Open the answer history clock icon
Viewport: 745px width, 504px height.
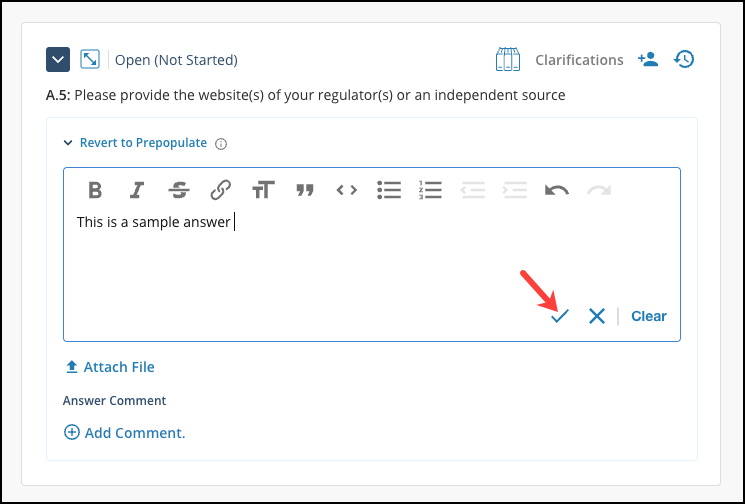[x=684, y=59]
